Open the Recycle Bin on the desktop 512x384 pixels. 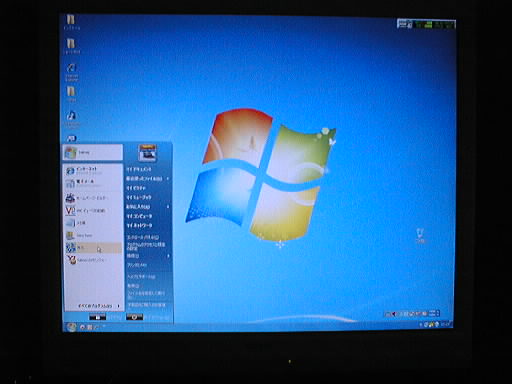420,235
